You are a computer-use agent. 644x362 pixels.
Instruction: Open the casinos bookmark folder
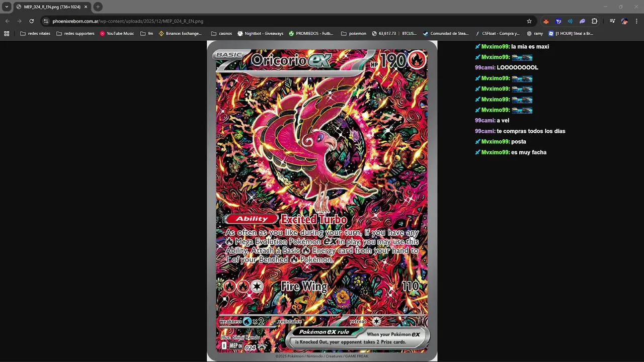pos(221,34)
